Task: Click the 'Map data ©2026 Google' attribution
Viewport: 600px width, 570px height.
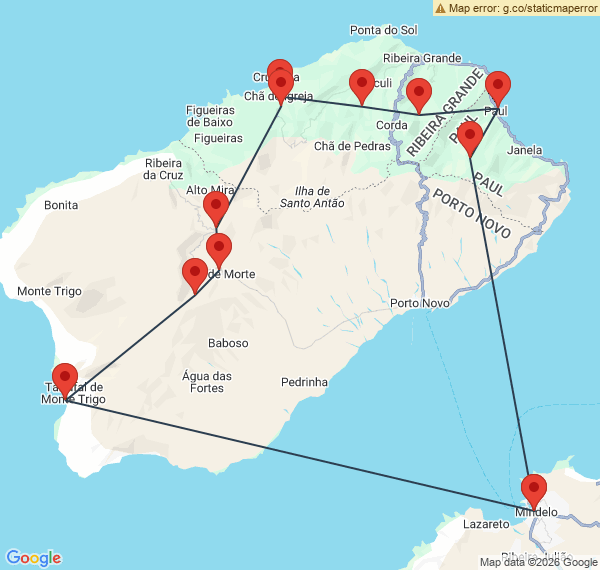Action: [538, 562]
